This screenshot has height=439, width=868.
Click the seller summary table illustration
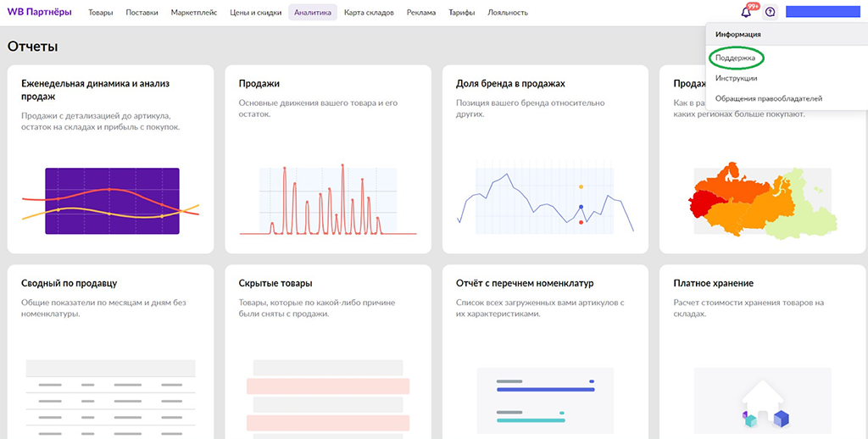[x=111, y=399]
